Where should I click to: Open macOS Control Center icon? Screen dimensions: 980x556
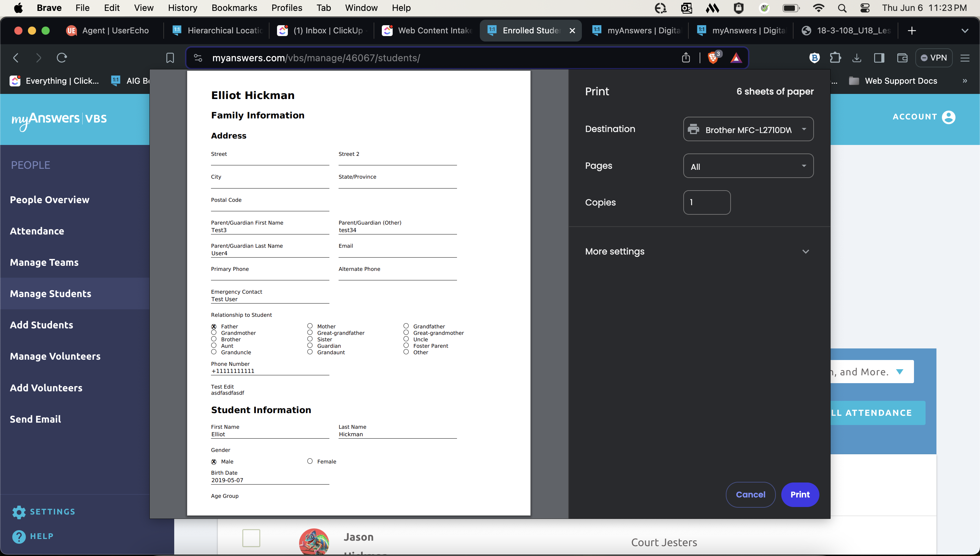pos(865,8)
